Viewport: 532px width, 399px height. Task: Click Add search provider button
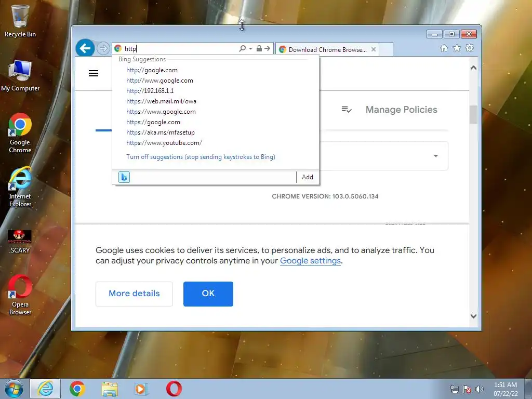click(308, 177)
